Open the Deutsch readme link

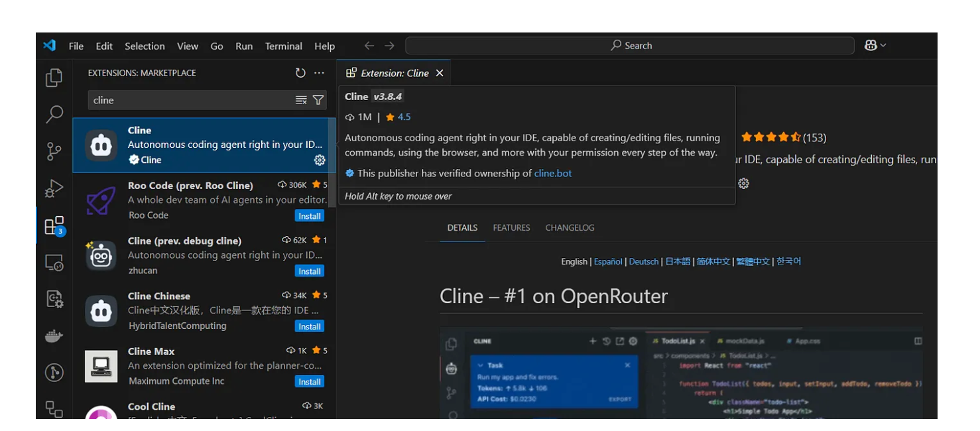[x=644, y=261]
